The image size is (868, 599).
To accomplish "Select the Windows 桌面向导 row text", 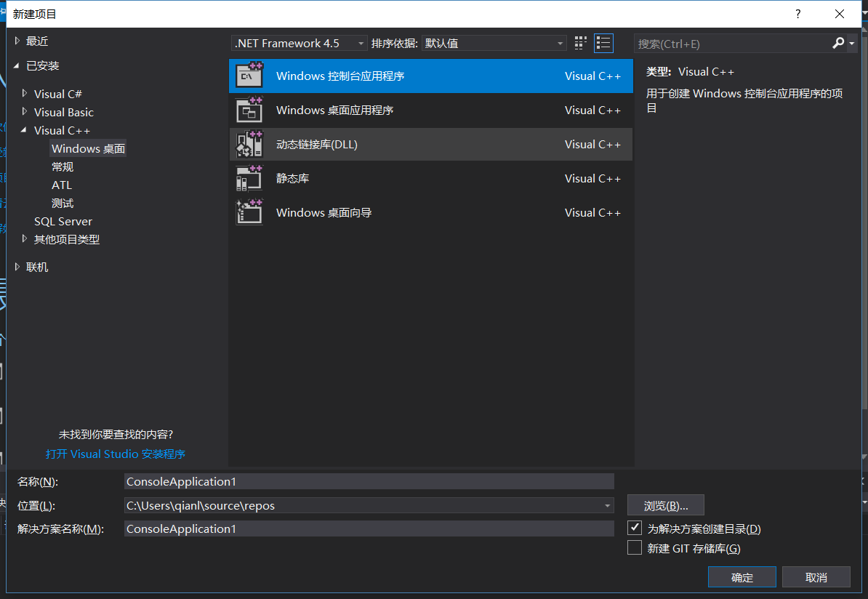I will click(324, 212).
